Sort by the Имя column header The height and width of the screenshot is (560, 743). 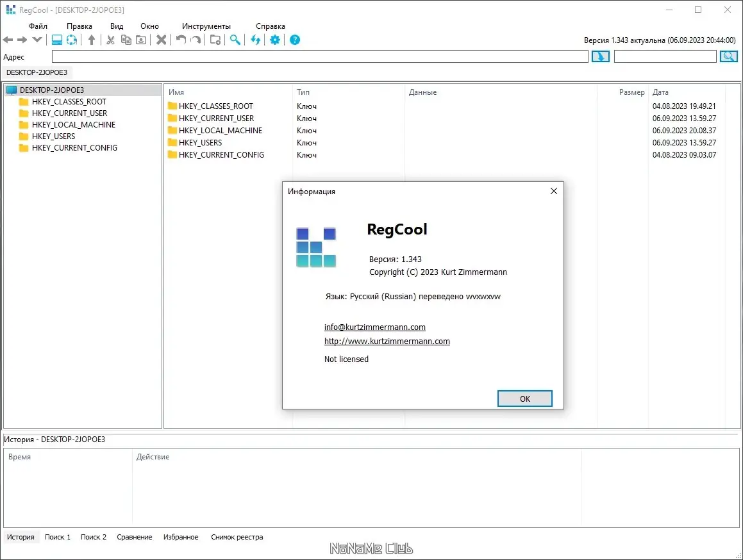point(228,92)
